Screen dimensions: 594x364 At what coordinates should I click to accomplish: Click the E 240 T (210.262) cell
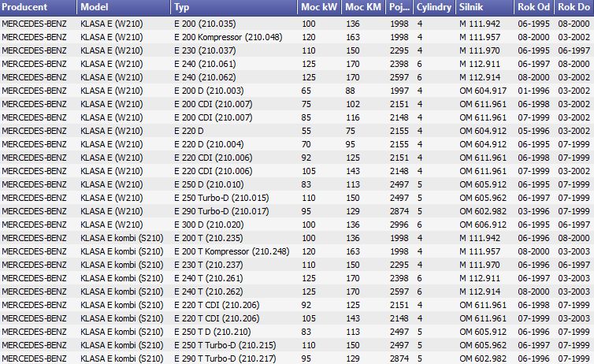pyautogui.click(x=209, y=292)
